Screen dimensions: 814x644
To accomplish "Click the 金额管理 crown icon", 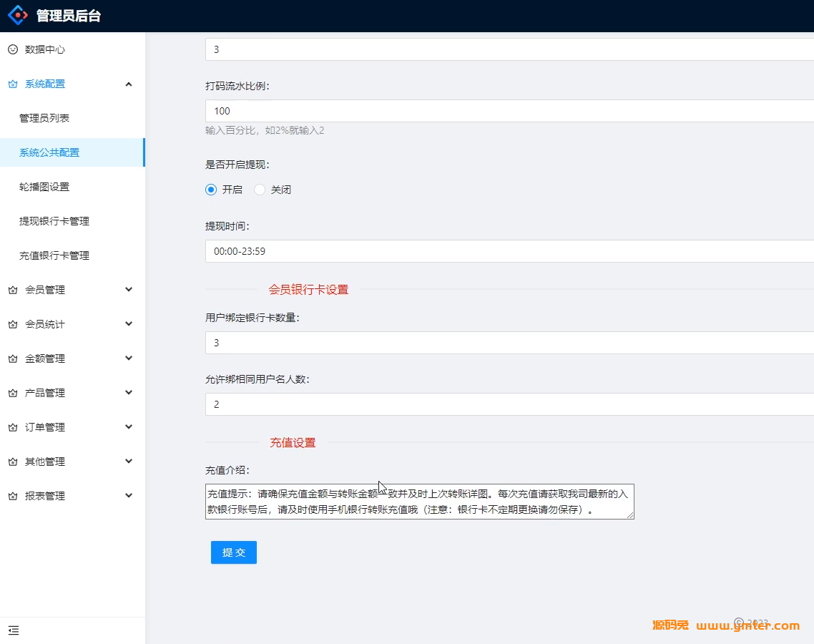I will (x=13, y=358).
